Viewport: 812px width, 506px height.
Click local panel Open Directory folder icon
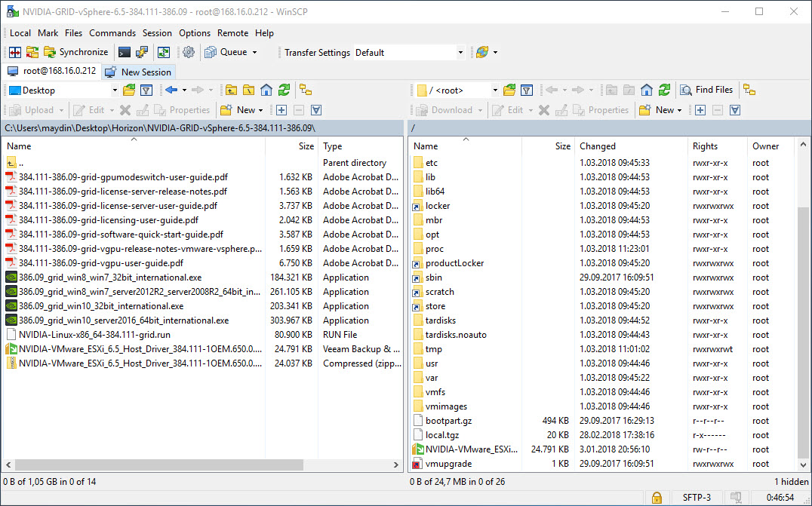point(129,90)
